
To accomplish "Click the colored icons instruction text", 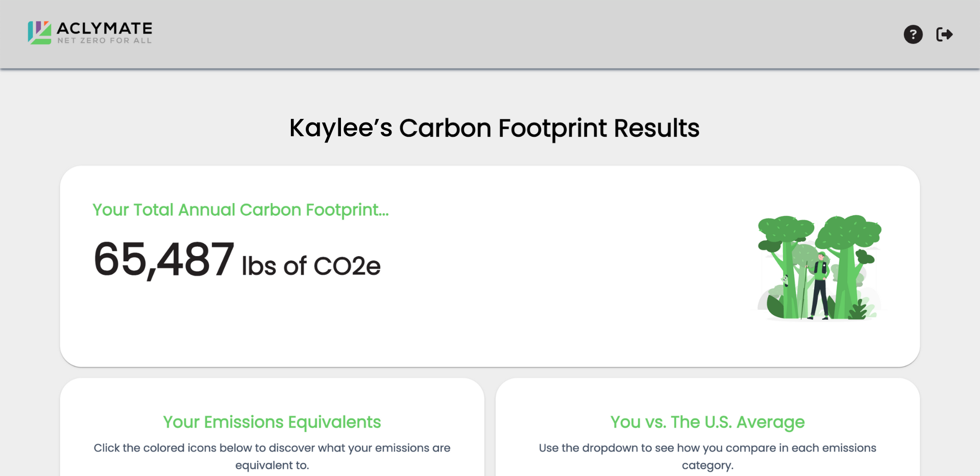I will coord(272,456).
